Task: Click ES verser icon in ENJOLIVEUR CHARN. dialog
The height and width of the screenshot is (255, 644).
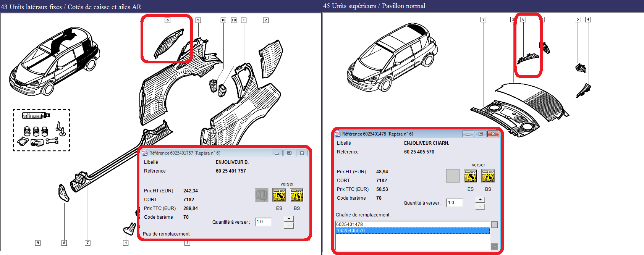Action: point(470,176)
